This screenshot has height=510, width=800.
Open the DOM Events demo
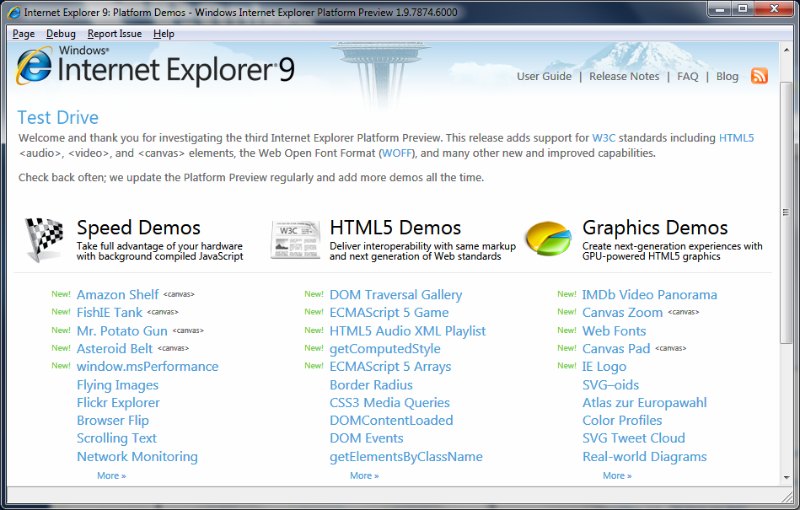tap(366, 439)
